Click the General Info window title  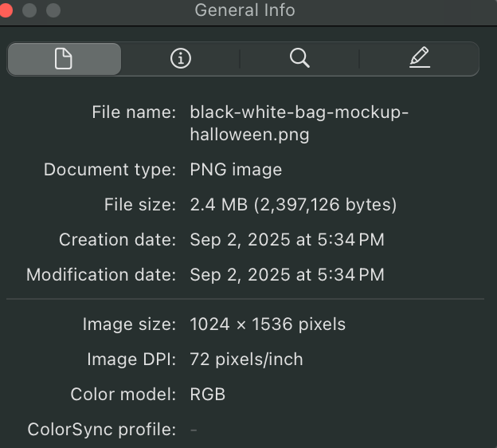pyautogui.click(x=245, y=10)
